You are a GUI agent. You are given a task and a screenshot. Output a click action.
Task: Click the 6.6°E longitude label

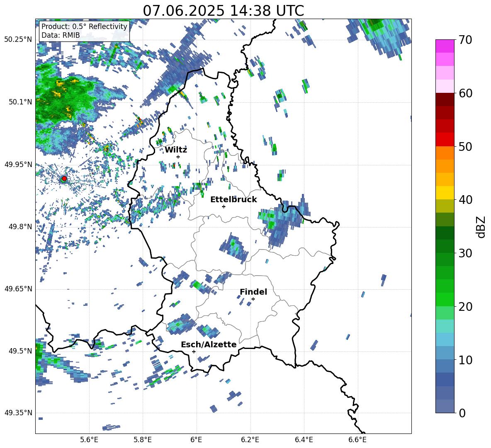point(357,440)
